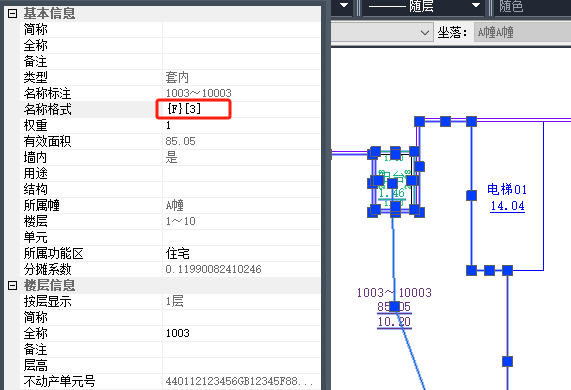Image resolution: width=571 pixels, height=390 pixels.
Task: Click the 10.20 underlined value in drawing
Action: 394,322
